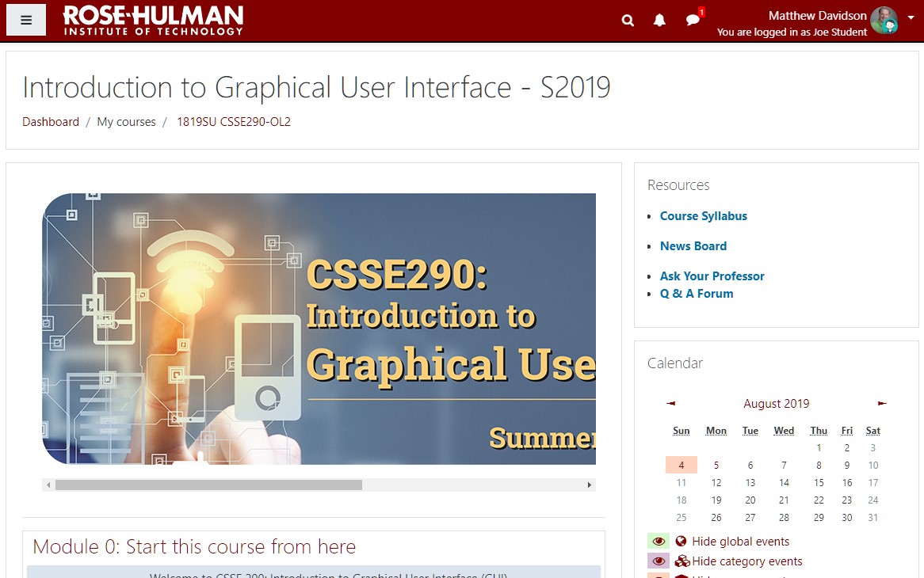The image size is (924, 578).
Task: Open the messages speech bubble
Action: (693, 21)
